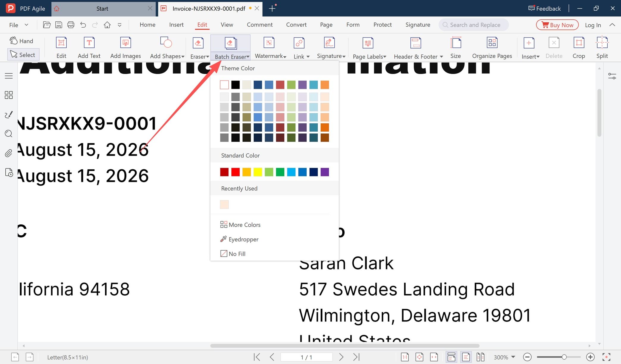Open the attachments paperclip panel
621x364 pixels.
[x=9, y=153]
